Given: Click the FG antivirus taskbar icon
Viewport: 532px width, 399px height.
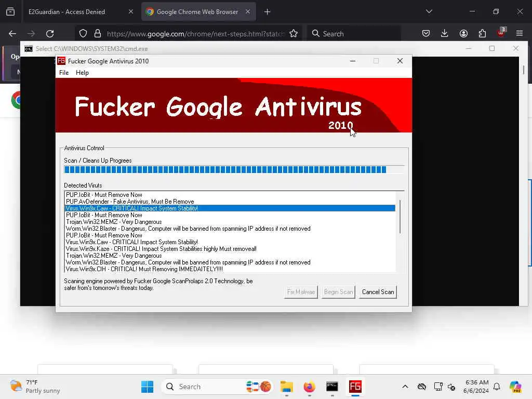Looking at the screenshot, I should coord(355,387).
